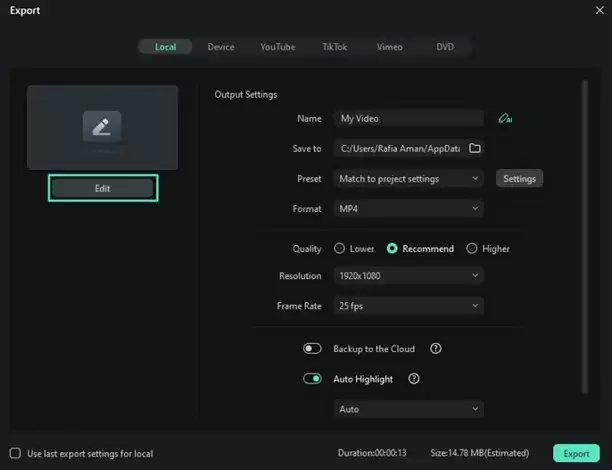Click the AI name generator pen icon
Screen dimensions: 612x470
[x=505, y=118]
